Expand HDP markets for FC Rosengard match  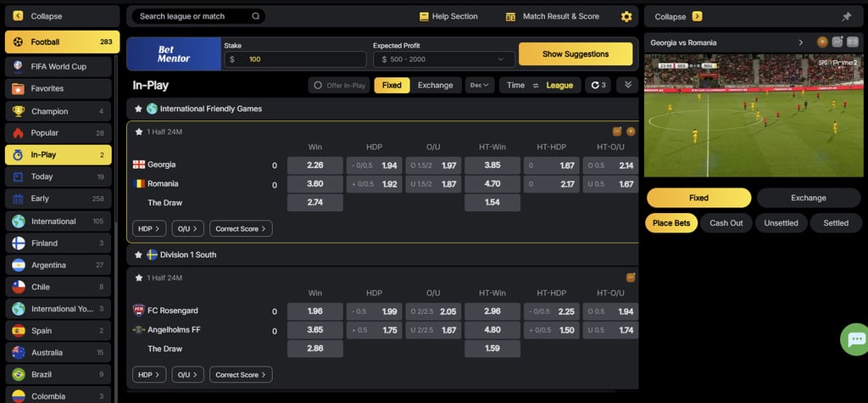(x=149, y=375)
